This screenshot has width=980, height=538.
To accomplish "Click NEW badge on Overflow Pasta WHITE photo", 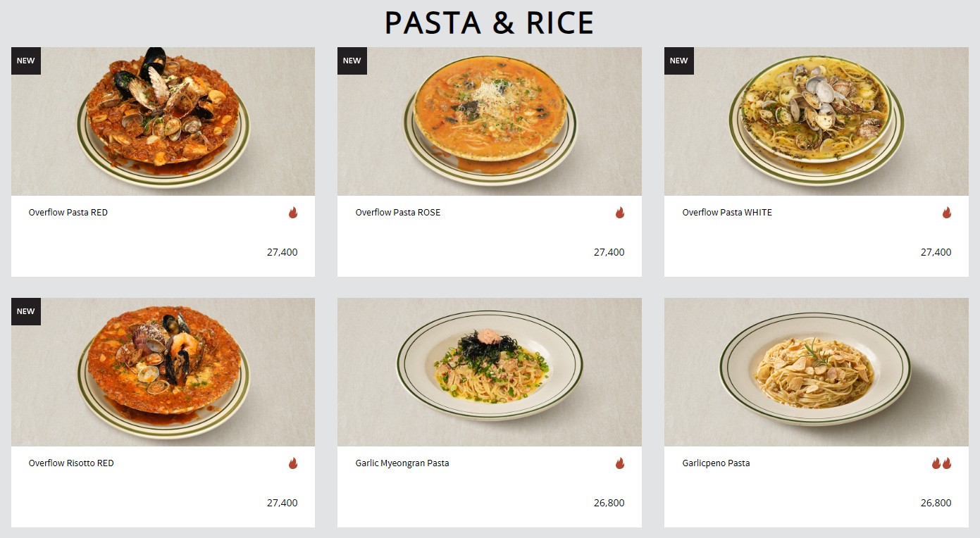I will point(679,61).
